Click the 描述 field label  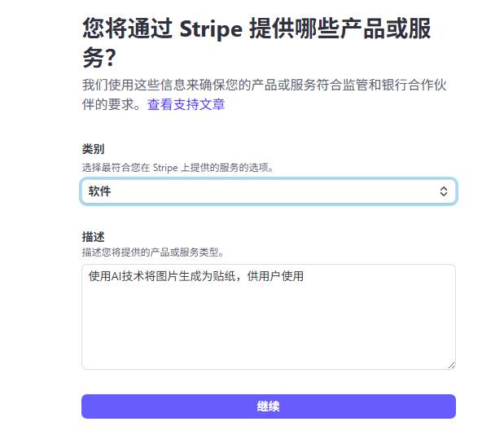click(x=93, y=236)
